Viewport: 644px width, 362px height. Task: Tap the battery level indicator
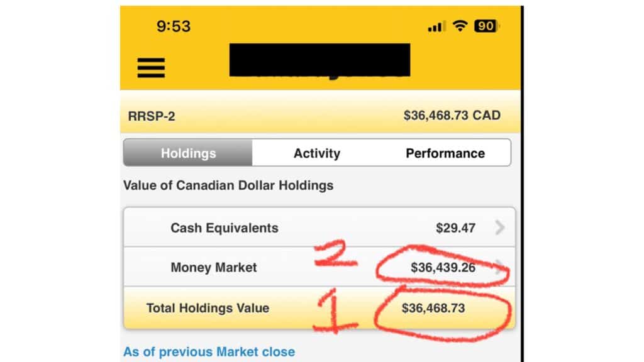pyautogui.click(x=486, y=26)
